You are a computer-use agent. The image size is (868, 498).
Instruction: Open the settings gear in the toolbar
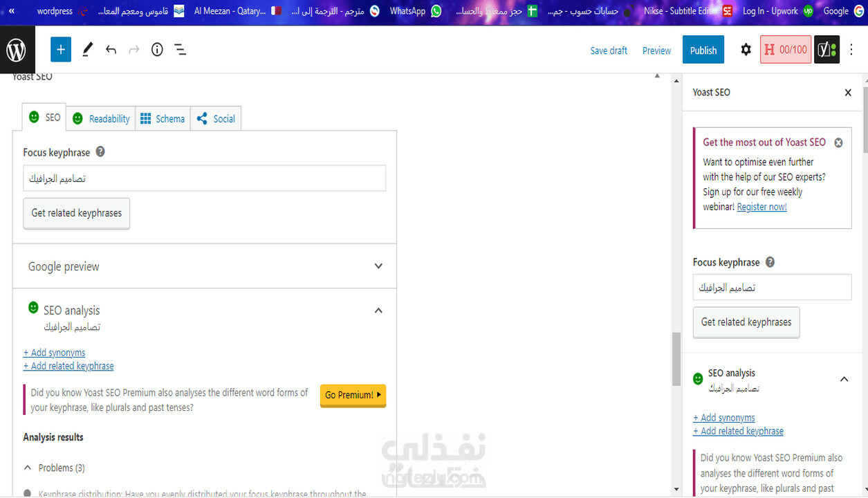[x=746, y=50]
